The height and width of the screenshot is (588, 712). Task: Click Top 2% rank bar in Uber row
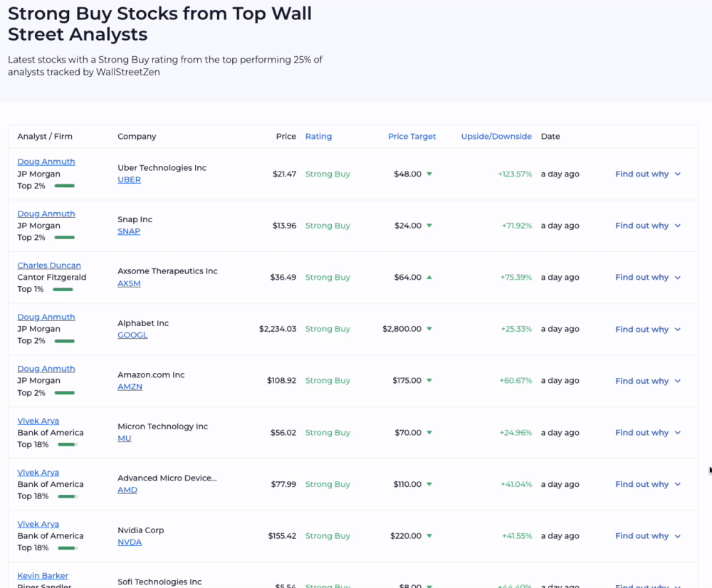click(65, 186)
